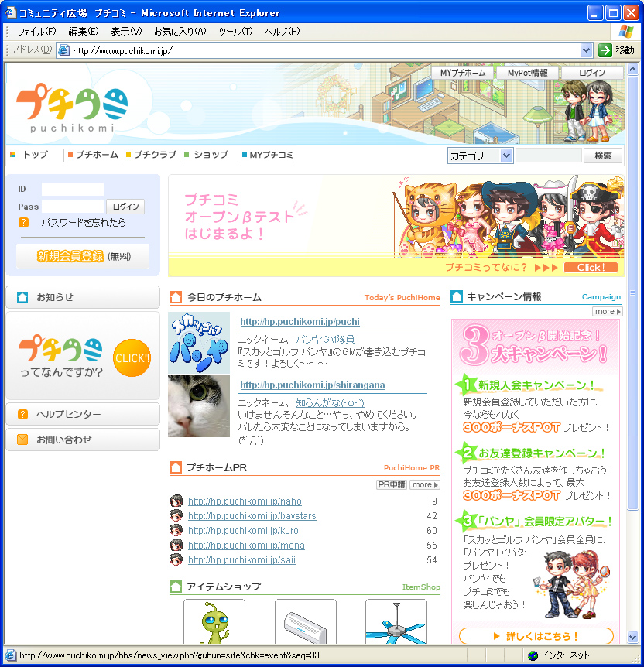The height and width of the screenshot is (667, 644).
Task: Expand the address bar URL dropdown
Action: coord(586,50)
